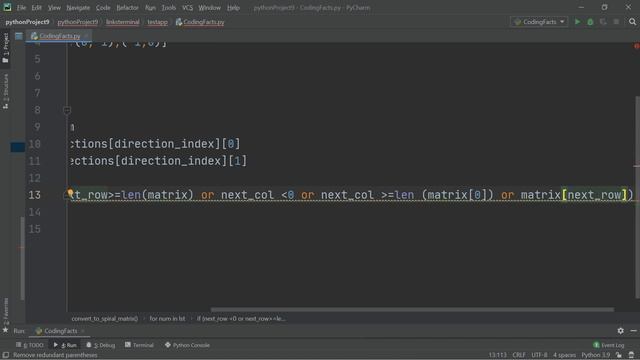Click the star icon beside Favorites sidebar label
The width and height of the screenshot is (640, 360).
click(x=5, y=330)
